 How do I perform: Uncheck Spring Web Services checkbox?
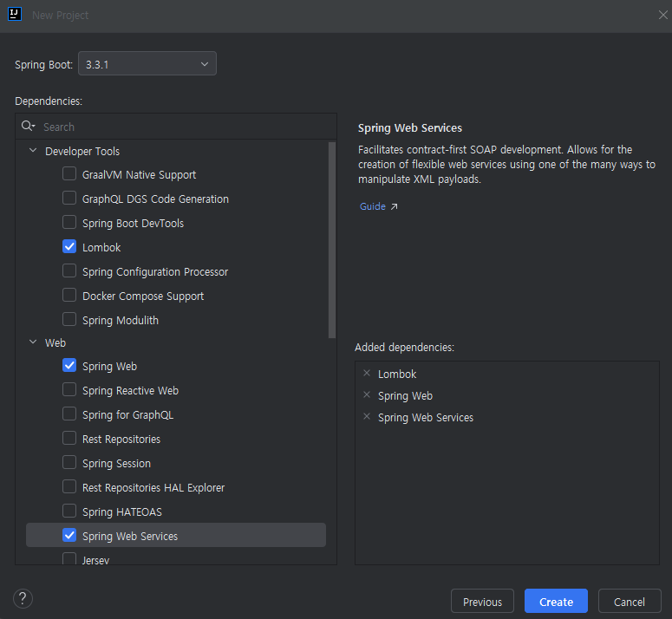[69, 535]
